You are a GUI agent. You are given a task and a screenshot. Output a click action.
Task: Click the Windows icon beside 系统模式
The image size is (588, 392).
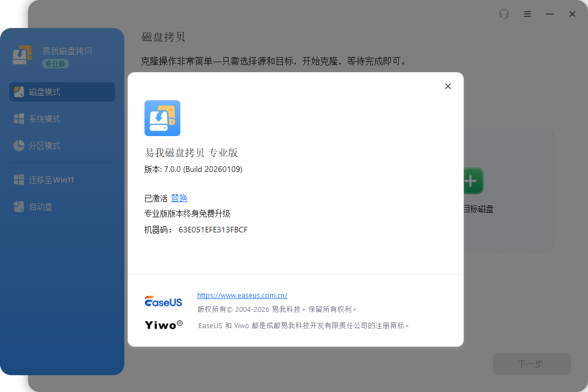point(19,119)
